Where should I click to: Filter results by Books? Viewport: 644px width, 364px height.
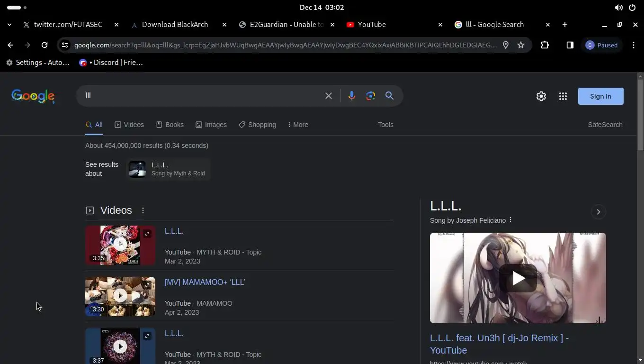(x=170, y=125)
